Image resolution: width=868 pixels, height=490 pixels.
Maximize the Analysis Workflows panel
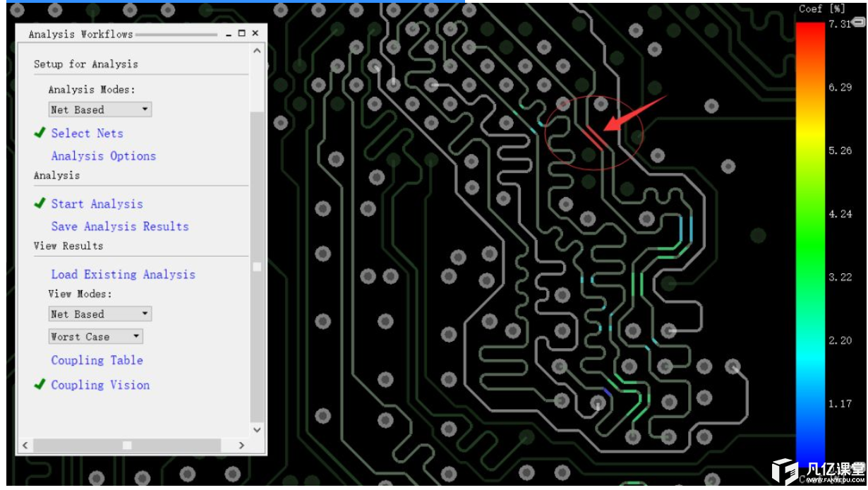(x=242, y=33)
